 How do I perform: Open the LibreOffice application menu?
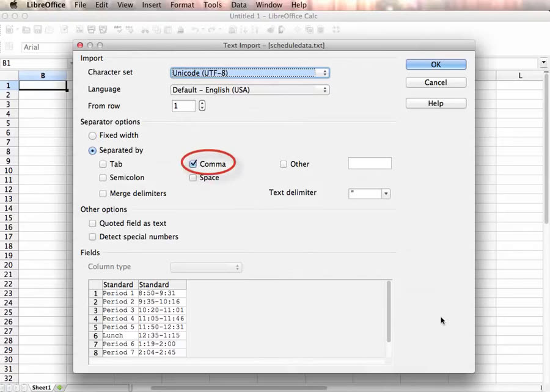46,5
